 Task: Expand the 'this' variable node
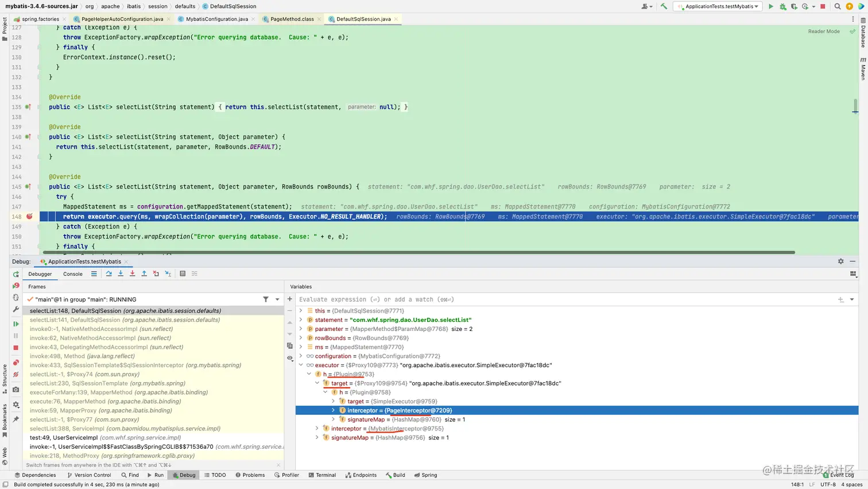(301, 311)
